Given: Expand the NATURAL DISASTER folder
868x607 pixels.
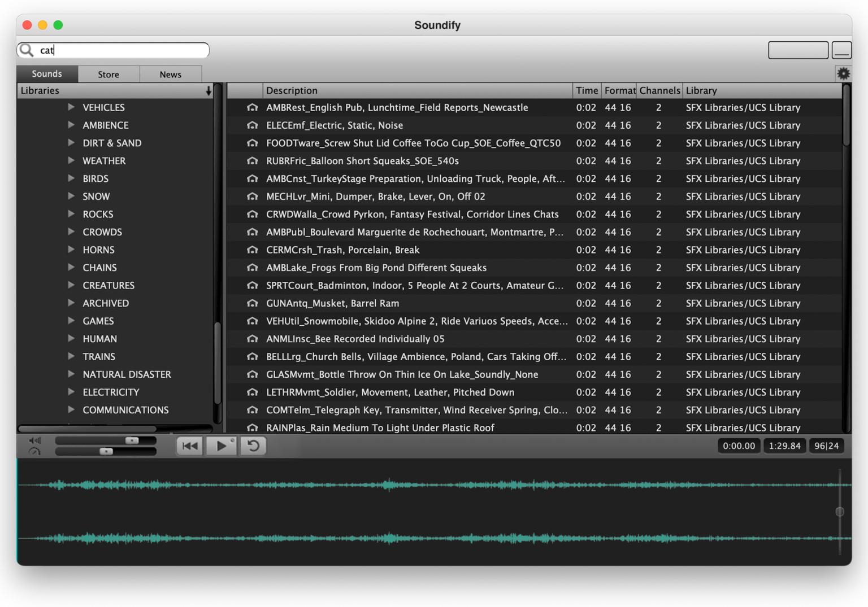Looking at the screenshot, I should (71, 374).
